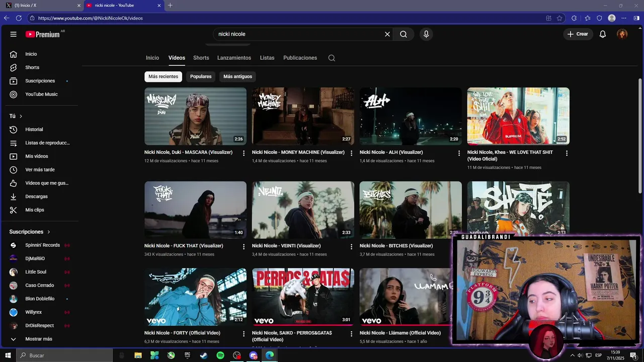
Task: Open a new browser tab
Action: tap(170, 6)
